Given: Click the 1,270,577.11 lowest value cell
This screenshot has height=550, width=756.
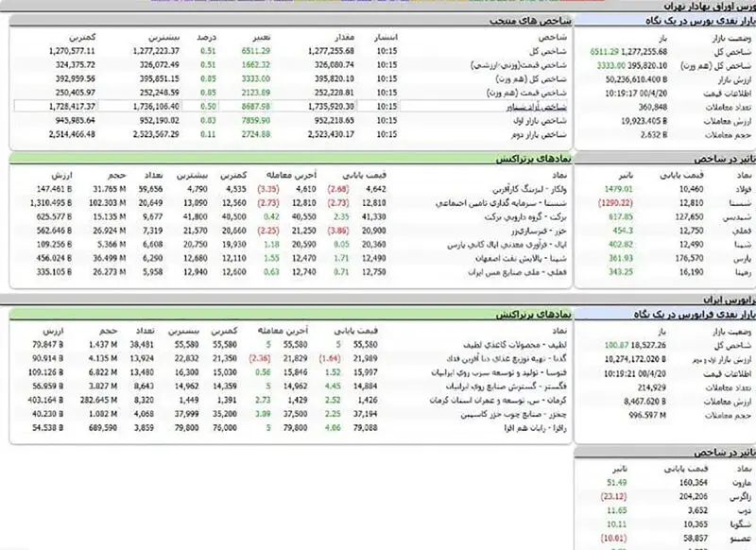Looking at the screenshot, I should pyautogui.click(x=72, y=51).
